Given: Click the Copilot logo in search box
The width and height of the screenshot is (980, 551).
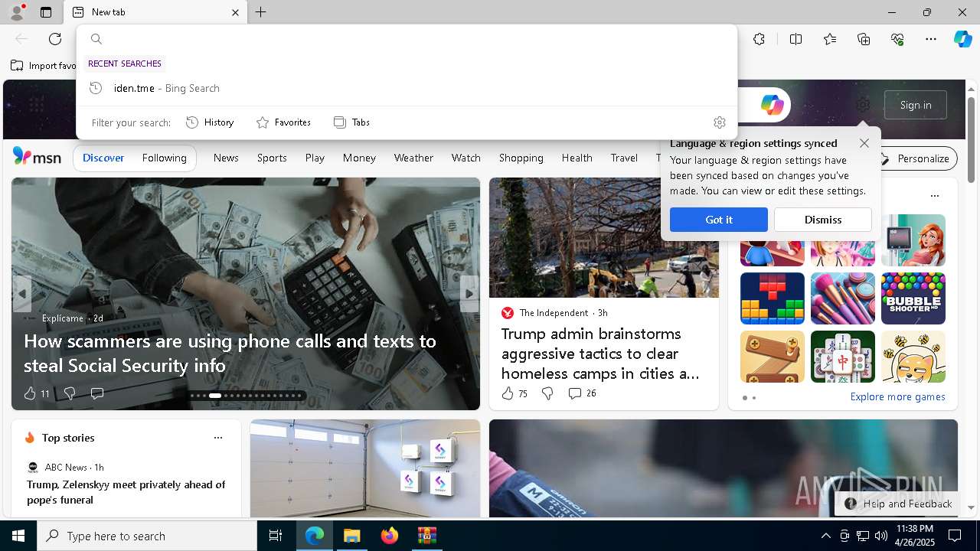Looking at the screenshot, I should pyautogui.click(x=772, y=105).
